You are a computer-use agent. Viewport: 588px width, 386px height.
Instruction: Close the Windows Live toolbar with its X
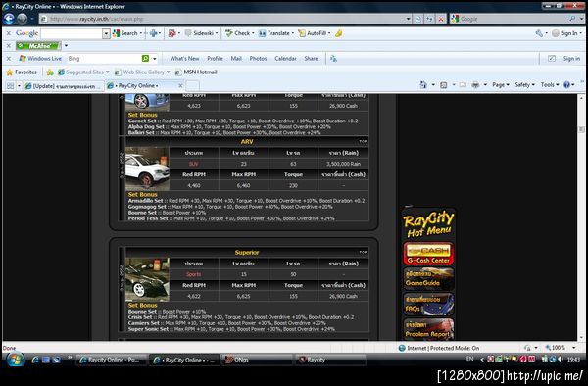coord(9,59)
